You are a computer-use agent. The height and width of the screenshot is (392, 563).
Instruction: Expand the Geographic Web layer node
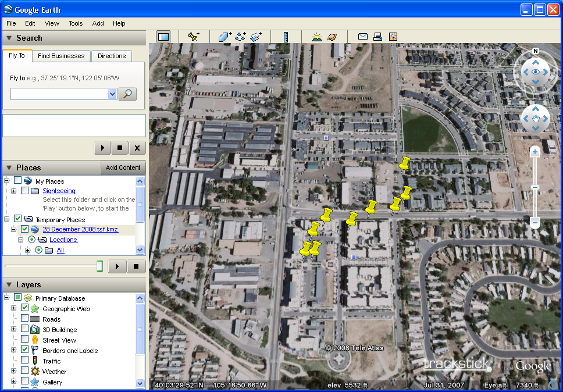[x=13, y=308]
